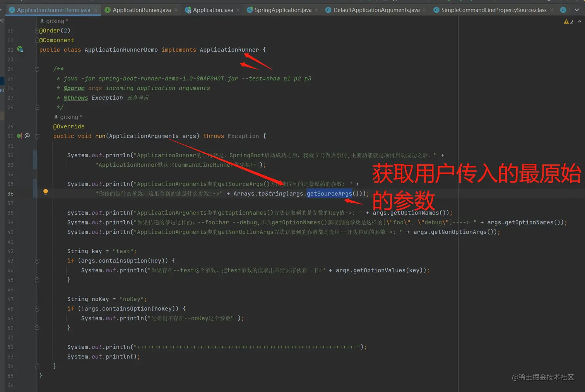Click the @Override annotation on line 29
The height and width of the screenshot is (392, 585).
point(69,126)
